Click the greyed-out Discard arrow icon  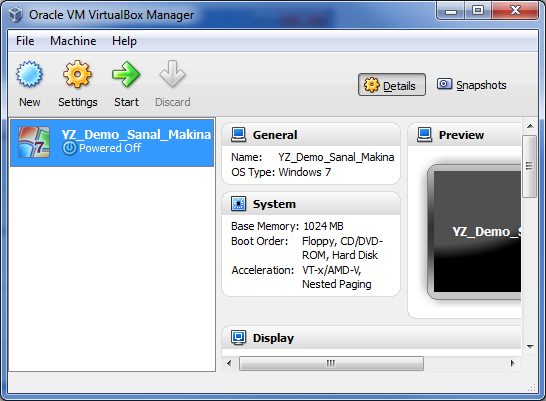[x=172, y=74]
